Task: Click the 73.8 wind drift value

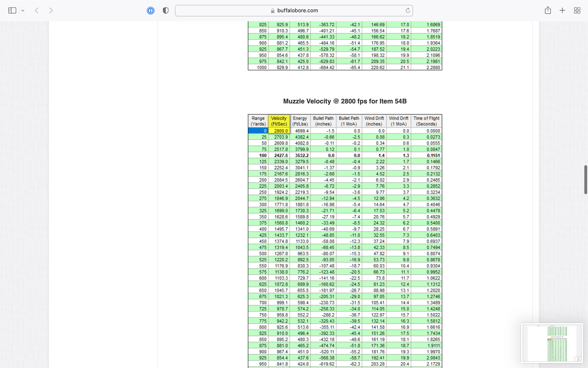Action: pyautogui.click(x=374, y=278)
